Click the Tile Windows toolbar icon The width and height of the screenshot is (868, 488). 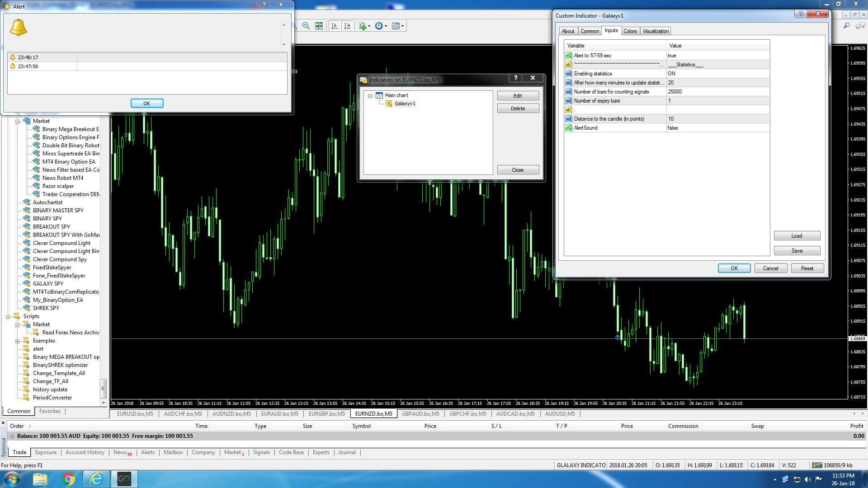pyautogui.click(x=319, y=26)
